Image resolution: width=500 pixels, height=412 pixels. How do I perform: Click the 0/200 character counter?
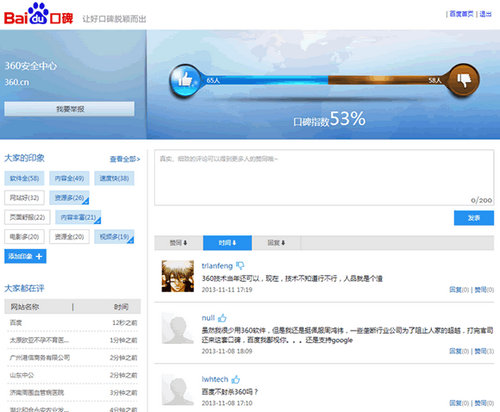(481, 200)
